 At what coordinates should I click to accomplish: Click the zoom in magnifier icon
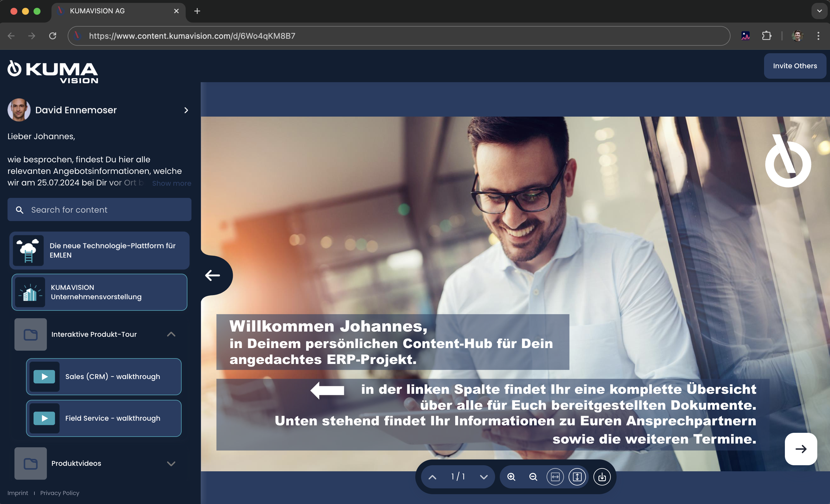[x=511, y=477]
